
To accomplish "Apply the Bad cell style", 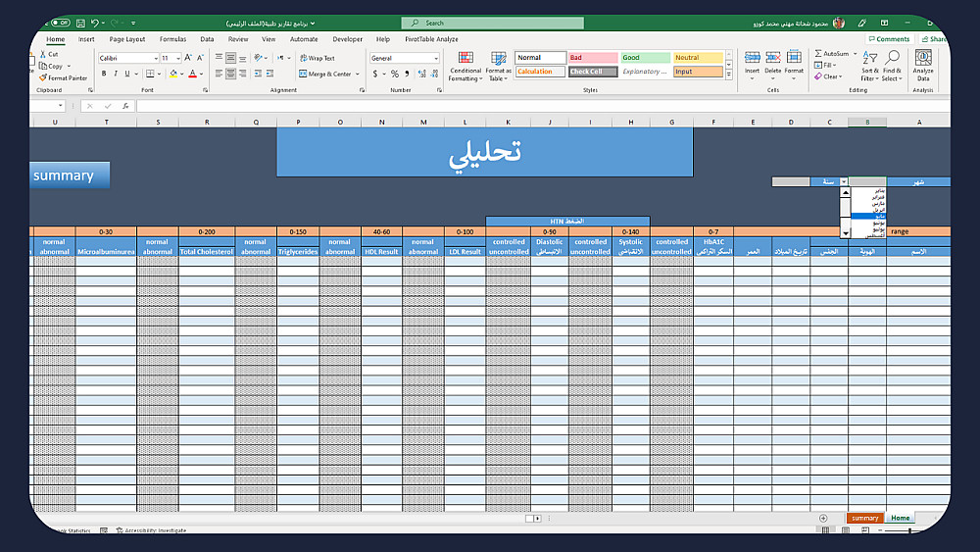I will click(593, 58).
